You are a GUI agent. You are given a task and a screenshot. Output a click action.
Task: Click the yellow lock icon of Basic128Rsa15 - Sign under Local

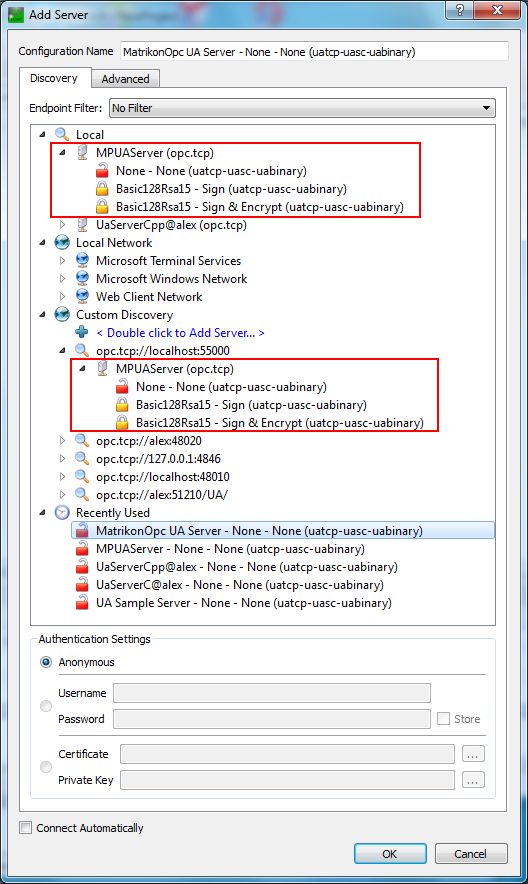pos(102,188)
